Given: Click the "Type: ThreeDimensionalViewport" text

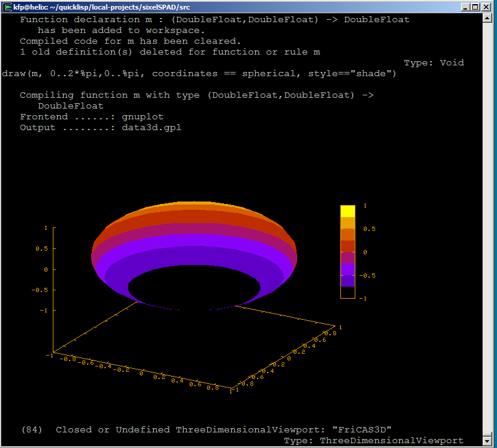Looking at the screenshot, I should 373,441.
